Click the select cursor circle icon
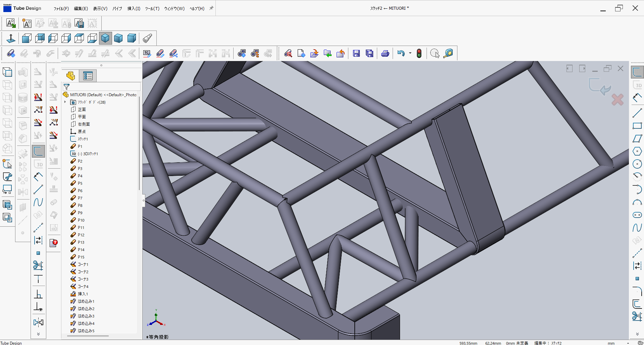This screenshot has width=644, height=345. 435,53
